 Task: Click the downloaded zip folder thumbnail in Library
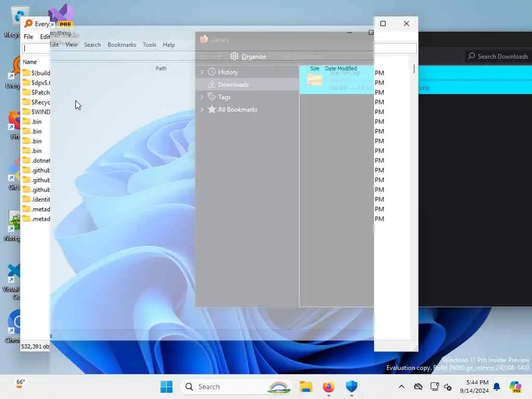[x=314, y=79]
